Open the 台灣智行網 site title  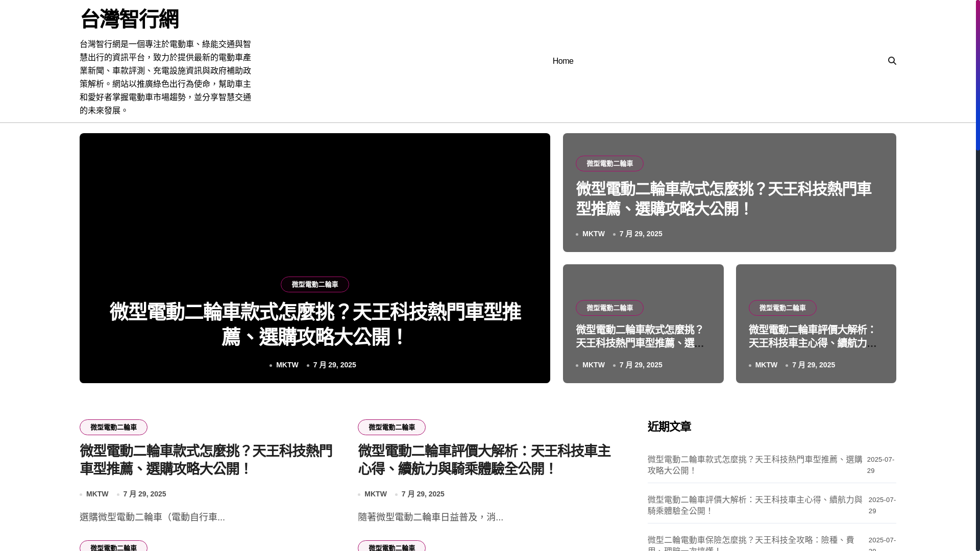129,19
